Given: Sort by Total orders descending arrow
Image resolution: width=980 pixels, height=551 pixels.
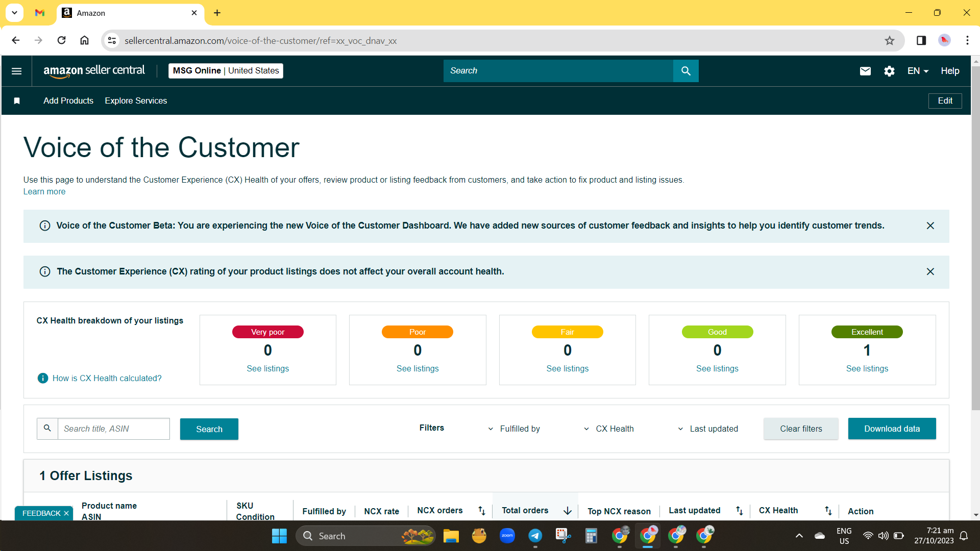Looking at the screenshot, I should coord(568,511).
